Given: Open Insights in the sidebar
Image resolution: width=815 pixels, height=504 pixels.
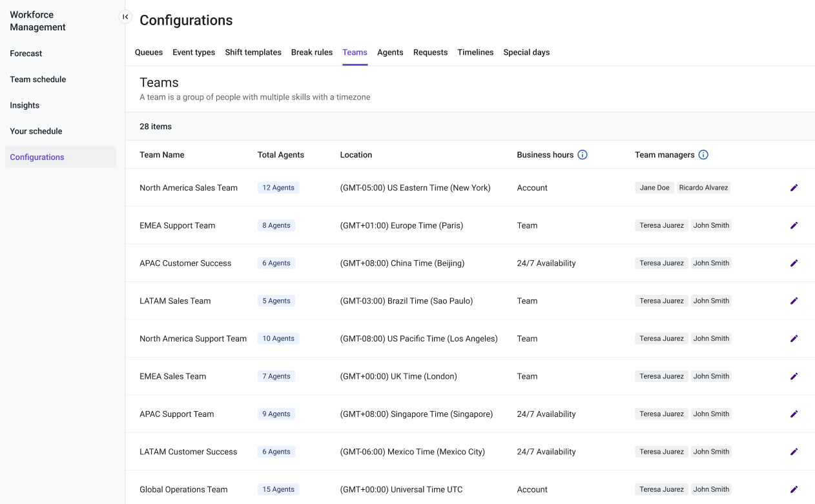Looking at the screenshot, I should [61, 105].
